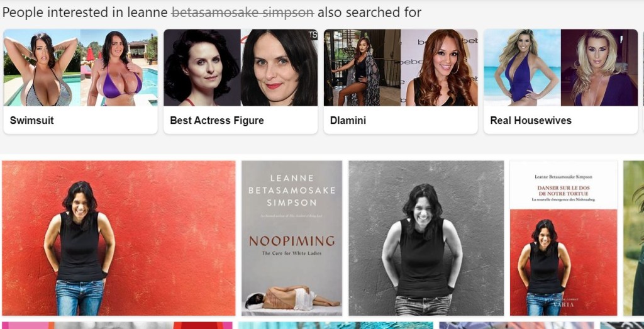This screenshot has height=329, width=644.
Task: View blonde close-up in Real Housewives card
Action: (599, 67)
